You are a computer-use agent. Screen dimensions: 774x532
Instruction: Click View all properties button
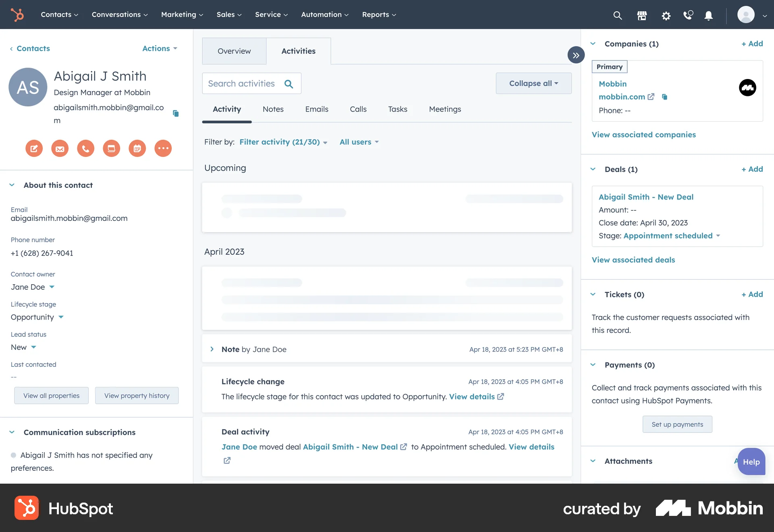[x=51, y=396]
